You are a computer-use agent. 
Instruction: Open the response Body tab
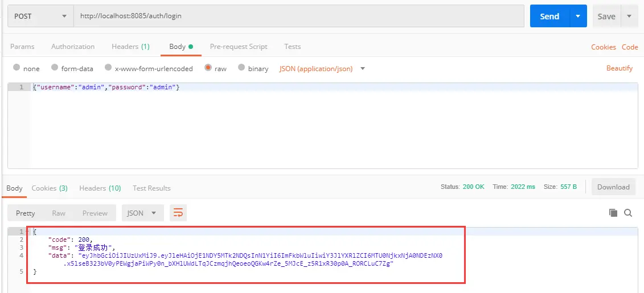[x=14, y=188]
